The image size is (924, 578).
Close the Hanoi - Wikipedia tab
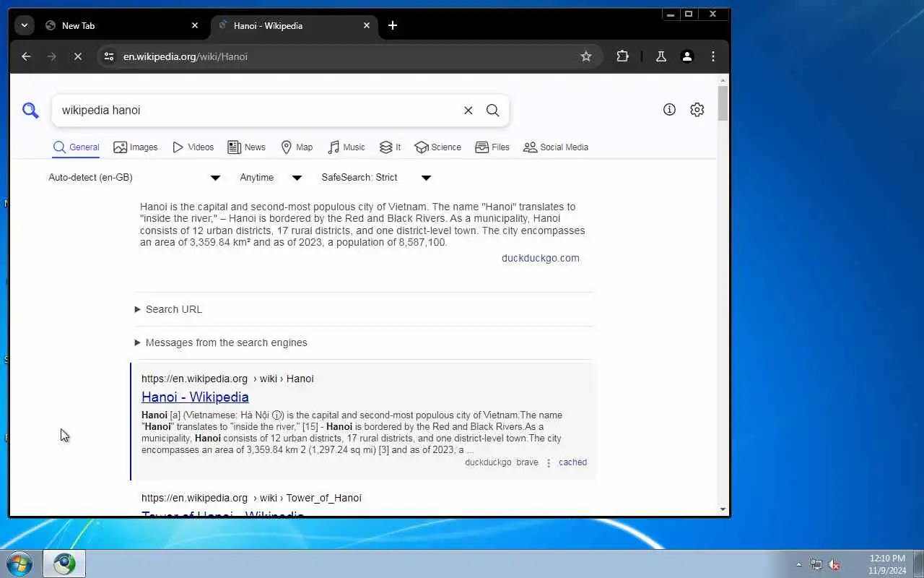[366, 25]
